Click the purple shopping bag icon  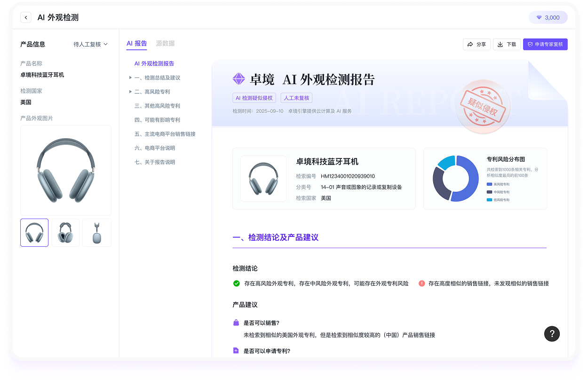[236, 323]
